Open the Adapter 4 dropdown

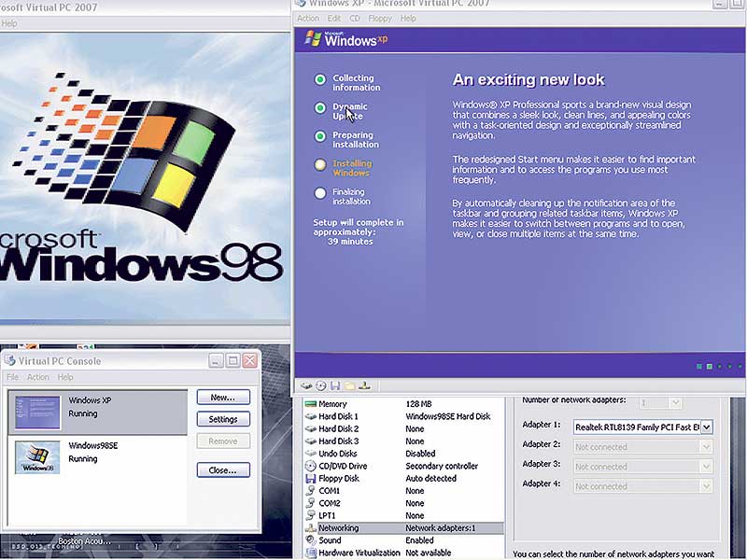pyautogui.click(x=707, y=486)
